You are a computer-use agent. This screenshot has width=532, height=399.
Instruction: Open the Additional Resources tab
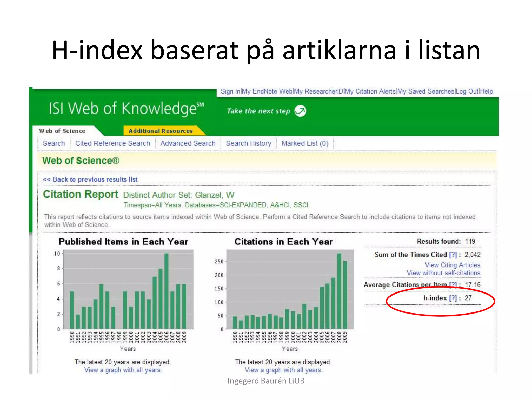tap(161, 131)
